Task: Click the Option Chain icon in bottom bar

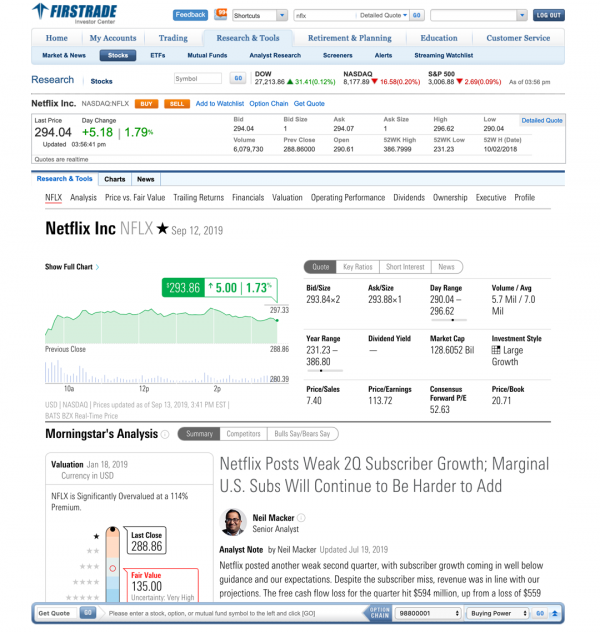Action: tap(379, 611)
